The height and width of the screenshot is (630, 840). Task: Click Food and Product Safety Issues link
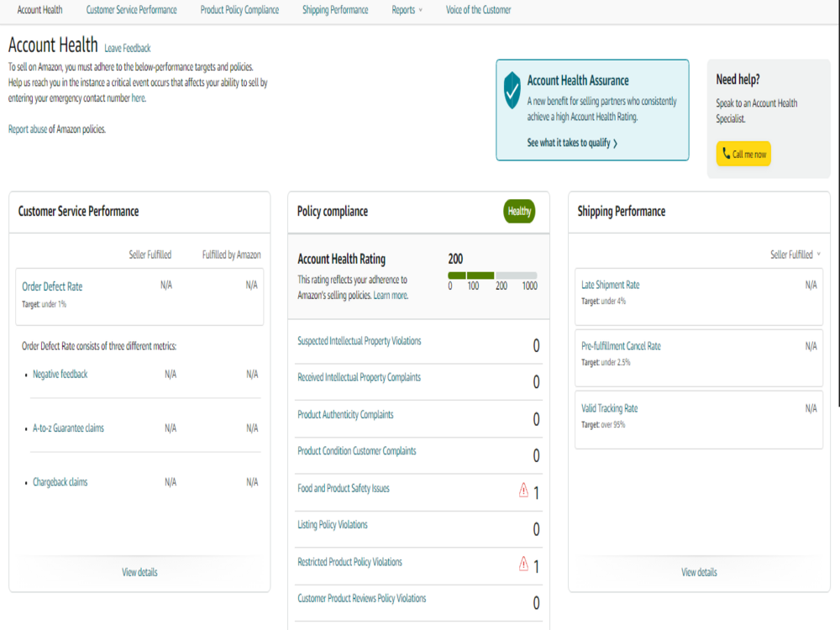344,488
